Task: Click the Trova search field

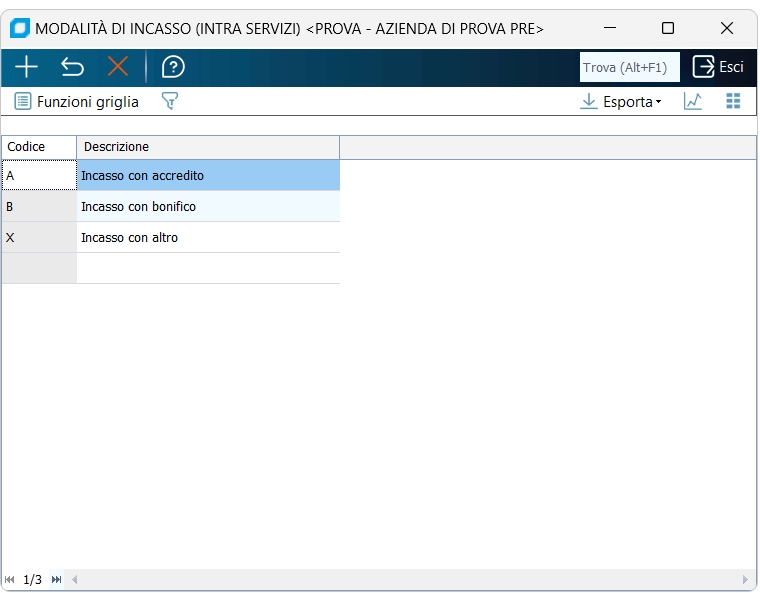Action: 629,67
